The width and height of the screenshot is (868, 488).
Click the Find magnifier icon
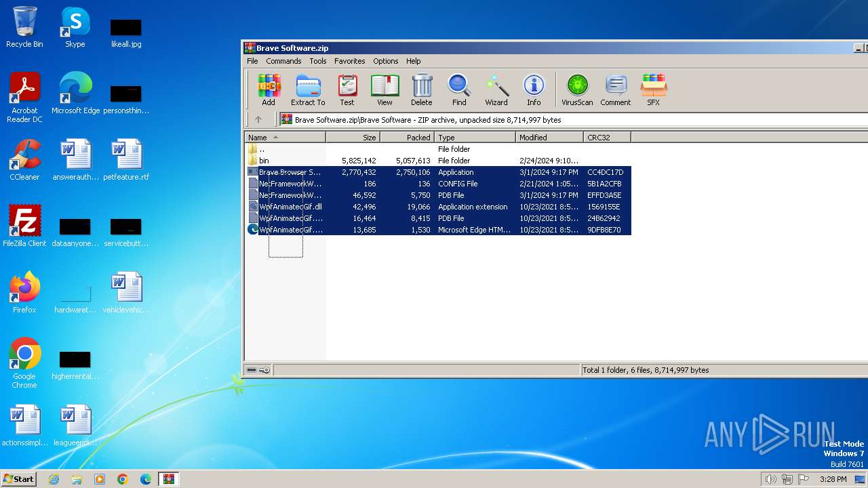point(459,89)
